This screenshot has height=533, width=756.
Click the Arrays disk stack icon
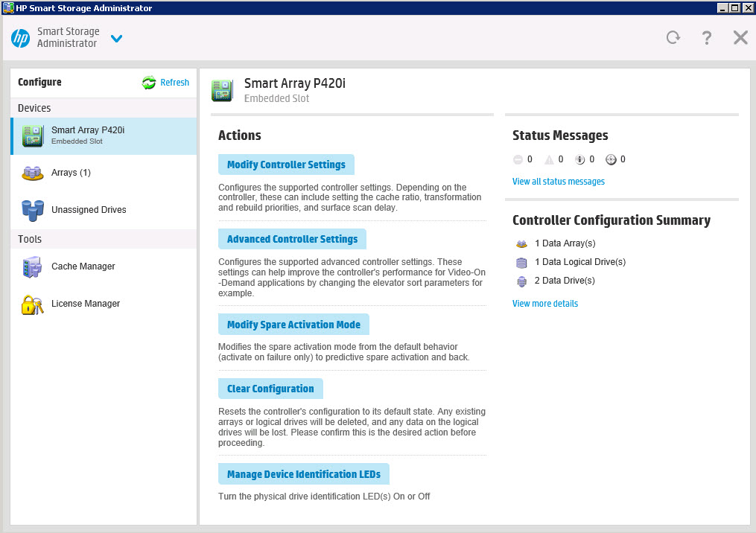(x=32, y=173)
